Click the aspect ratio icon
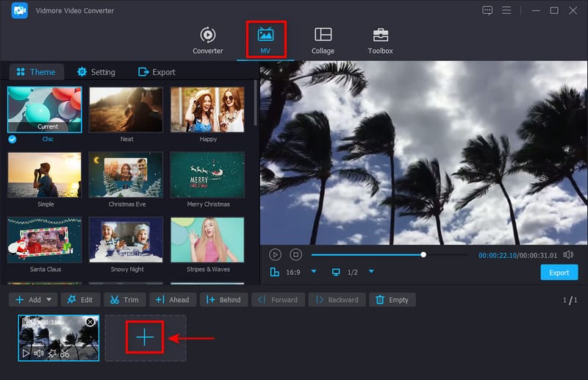This screenshot has width=588, height=380. pos(275,272)
